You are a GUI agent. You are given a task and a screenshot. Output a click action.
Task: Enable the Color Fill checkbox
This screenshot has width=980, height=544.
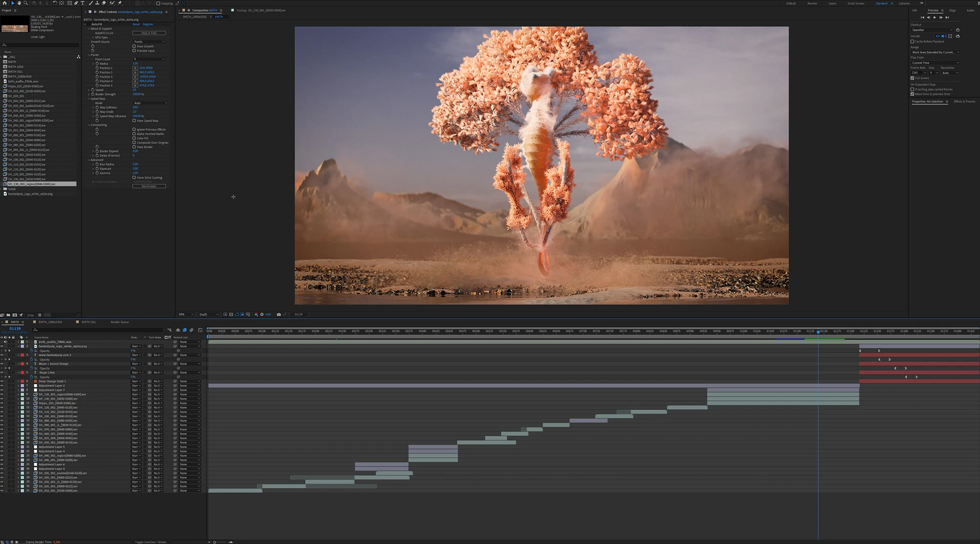point(134,138)
